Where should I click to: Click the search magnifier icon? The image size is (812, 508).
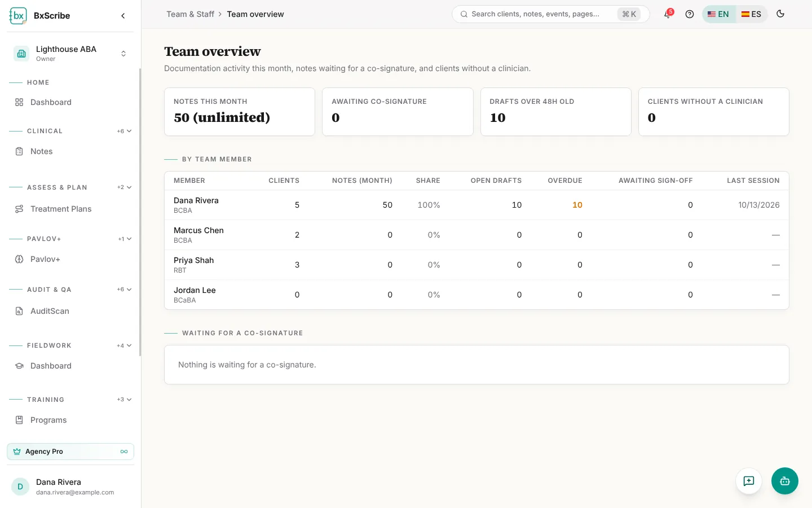pyautogui.click(x=464, y=14)
